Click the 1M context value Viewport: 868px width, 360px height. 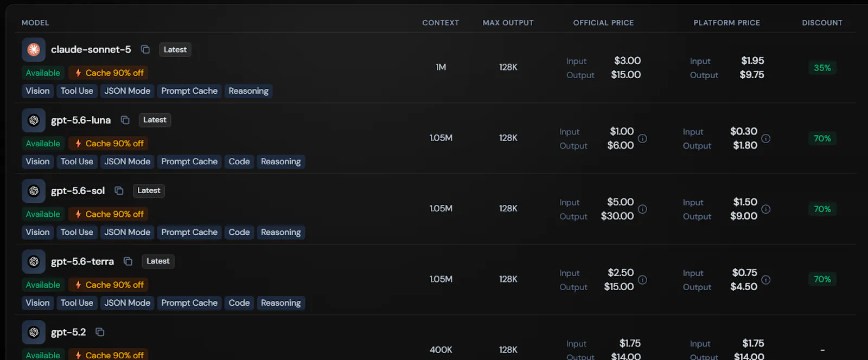[441, 67]
